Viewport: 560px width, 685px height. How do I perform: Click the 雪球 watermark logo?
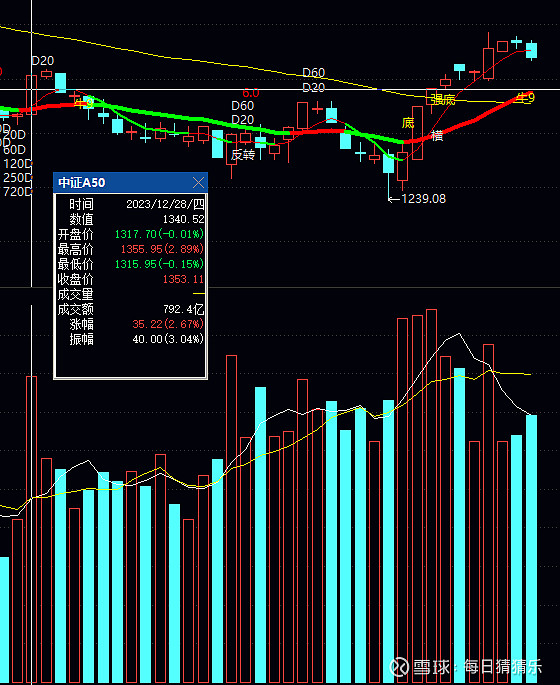pyautogui.click(x=399, y=667)
